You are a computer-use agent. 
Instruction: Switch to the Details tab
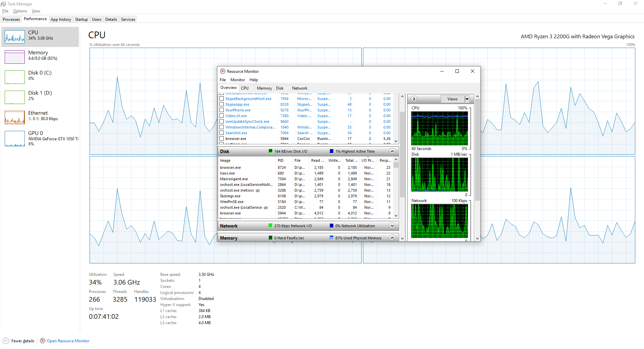pyautogui.click(x=111, y=19)
